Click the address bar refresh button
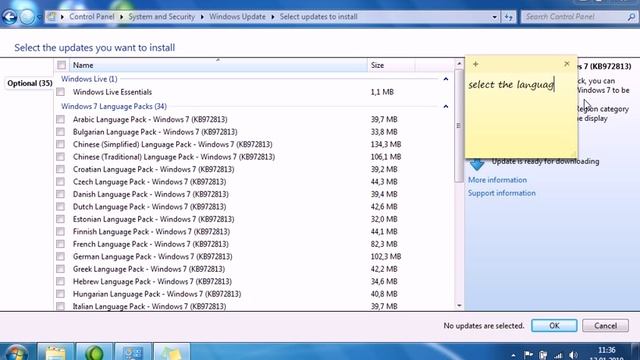Image resolution: width=640 pixels, height=360 pixels. pyautogui.click(x=509, y=17)
